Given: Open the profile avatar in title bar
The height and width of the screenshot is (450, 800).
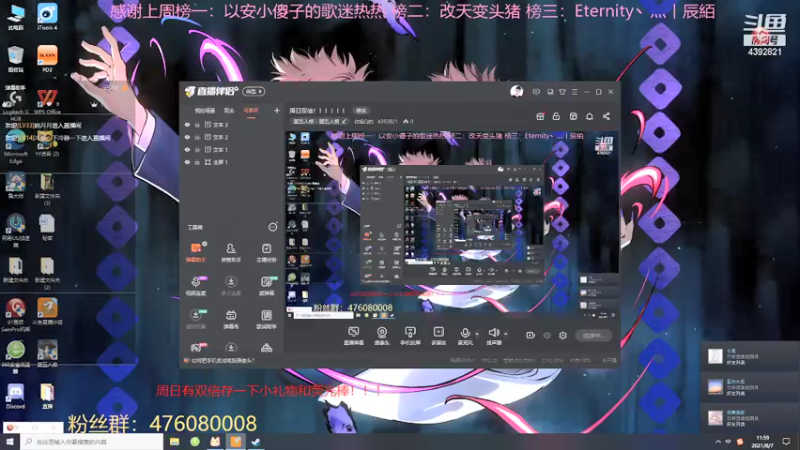Looking at the screenshot, I should pos(516,91).
